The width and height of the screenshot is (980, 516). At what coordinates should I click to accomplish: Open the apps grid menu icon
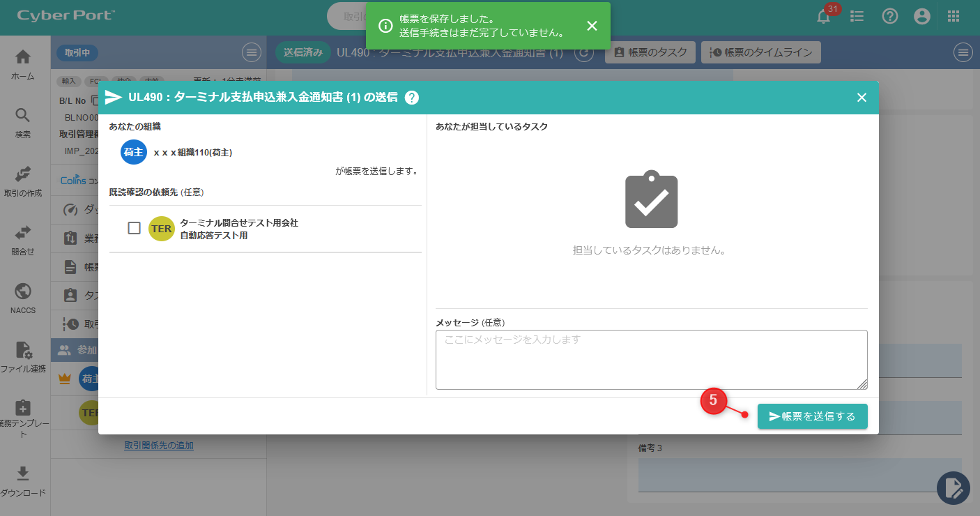pos(954,17)
